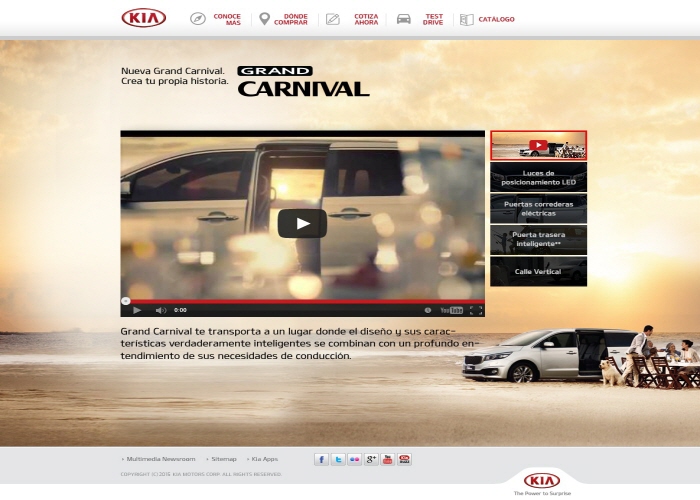Click the Nueva Grand Carnival tagline text
Viewport: 700px width, 500px height.
tap(175, 76)
